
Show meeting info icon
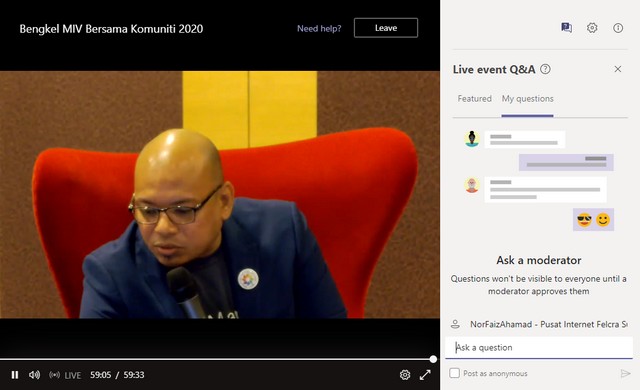[618, 28]
